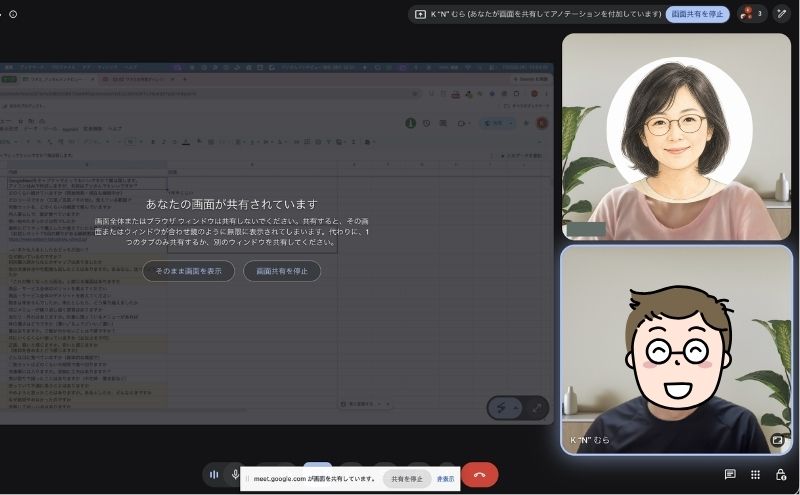
Task: Click そのまま画面を表示 button
Action: (x=188, y=271)
